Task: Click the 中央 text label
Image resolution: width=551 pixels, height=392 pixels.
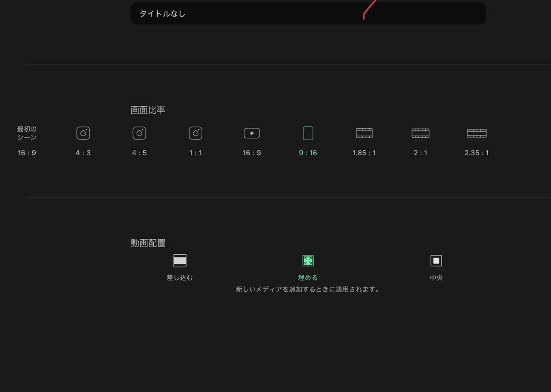Action: click(x=436, y=278)
